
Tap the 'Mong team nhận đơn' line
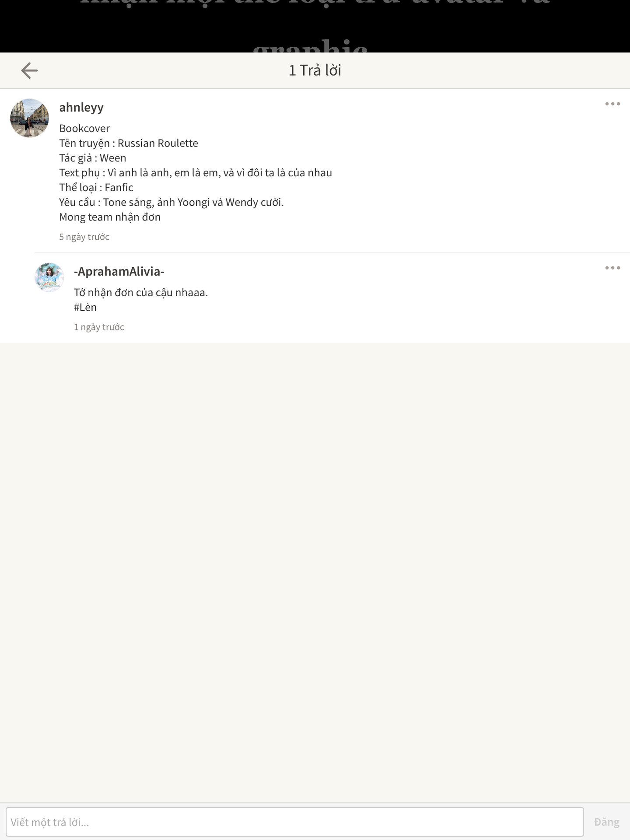[110, 217]
